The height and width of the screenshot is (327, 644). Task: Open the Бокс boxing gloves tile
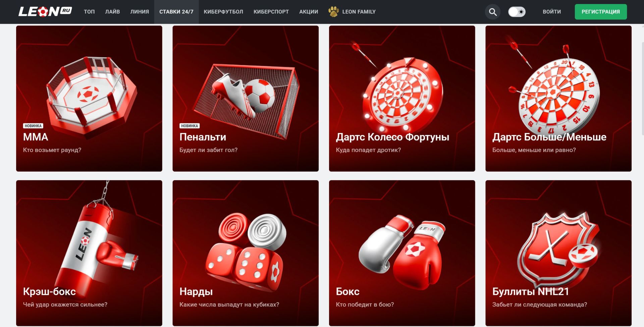point(402,253)
